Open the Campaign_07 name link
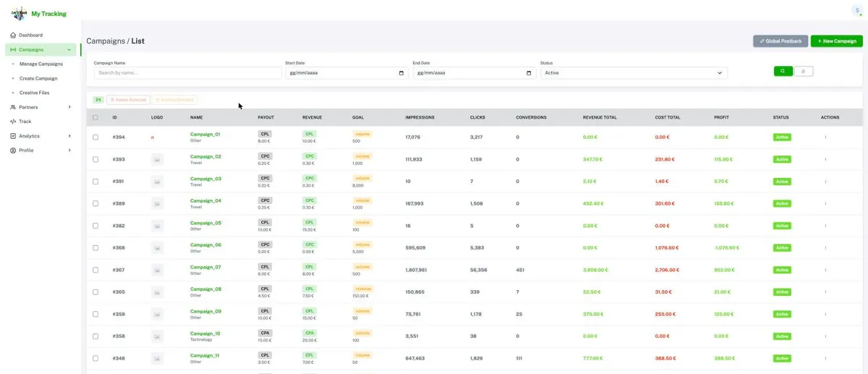Screen dimensions: 868x374 coord(205,267)
